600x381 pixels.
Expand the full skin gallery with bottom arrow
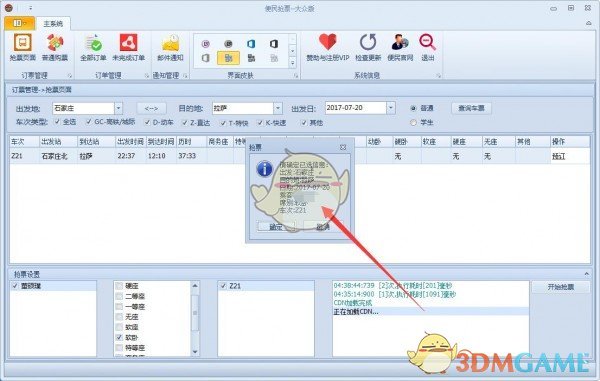point(293,63)
